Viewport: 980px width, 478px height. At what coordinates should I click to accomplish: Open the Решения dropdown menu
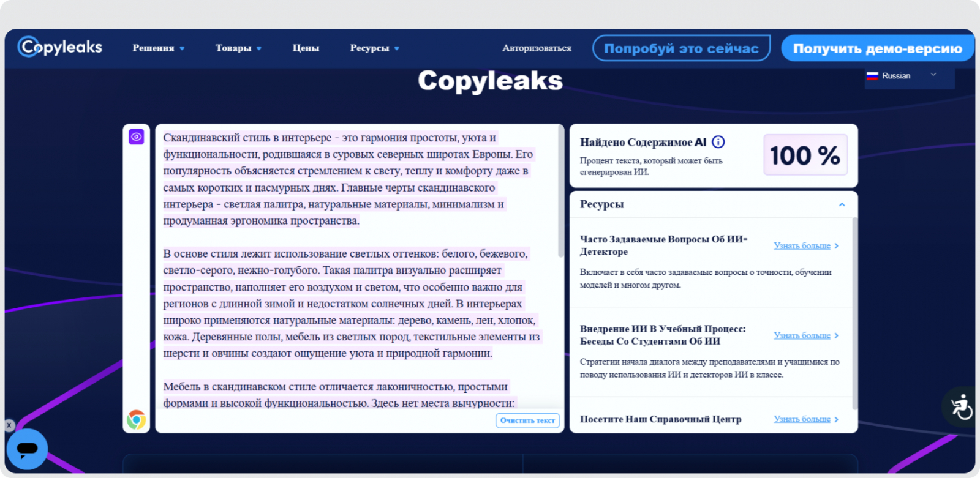(159, 48)
